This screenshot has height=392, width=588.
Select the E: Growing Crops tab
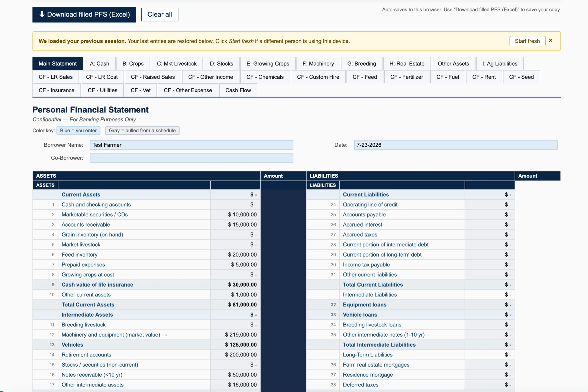(x=268, y=63)
